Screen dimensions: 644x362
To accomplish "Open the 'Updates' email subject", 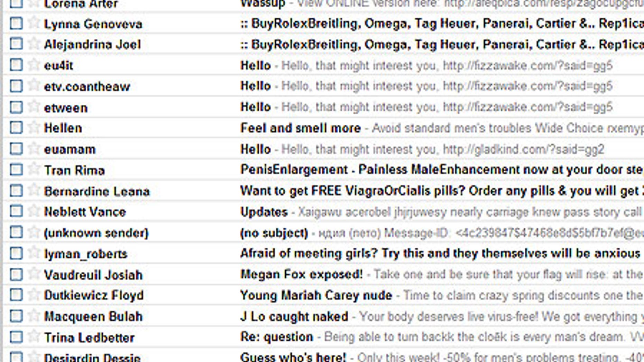I will pos(264,212).
